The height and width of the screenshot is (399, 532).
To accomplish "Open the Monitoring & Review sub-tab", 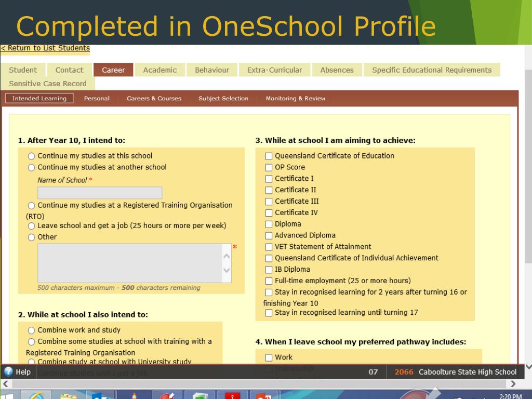I will click(296, 98).
